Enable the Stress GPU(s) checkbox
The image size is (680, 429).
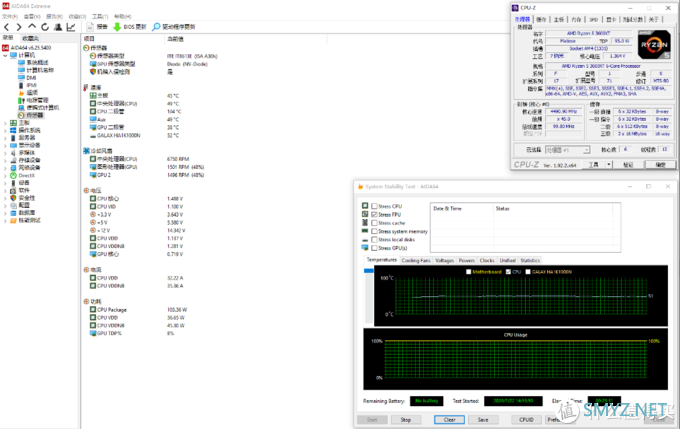(374, 248)
